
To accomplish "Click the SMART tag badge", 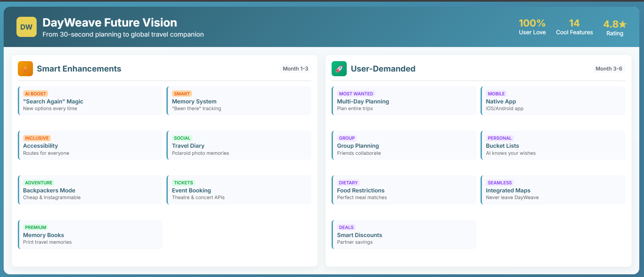I will point(182,94).
